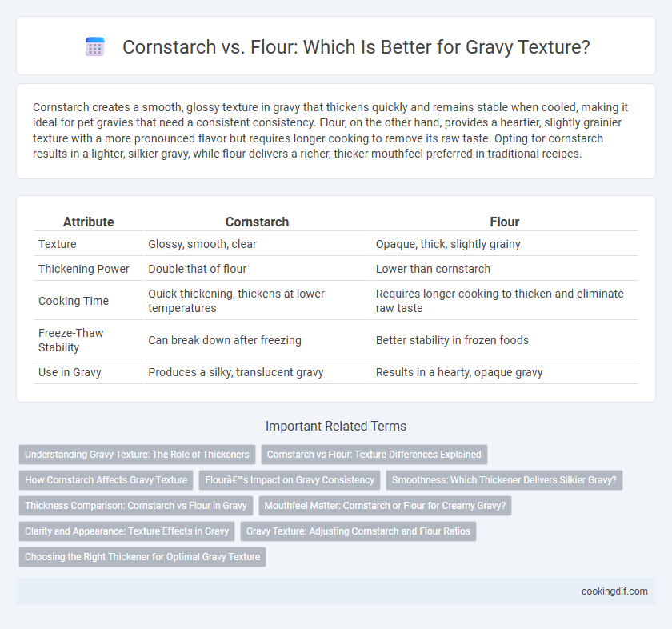
Task: Select the Attribute column header
Action: tap(88, 222)
